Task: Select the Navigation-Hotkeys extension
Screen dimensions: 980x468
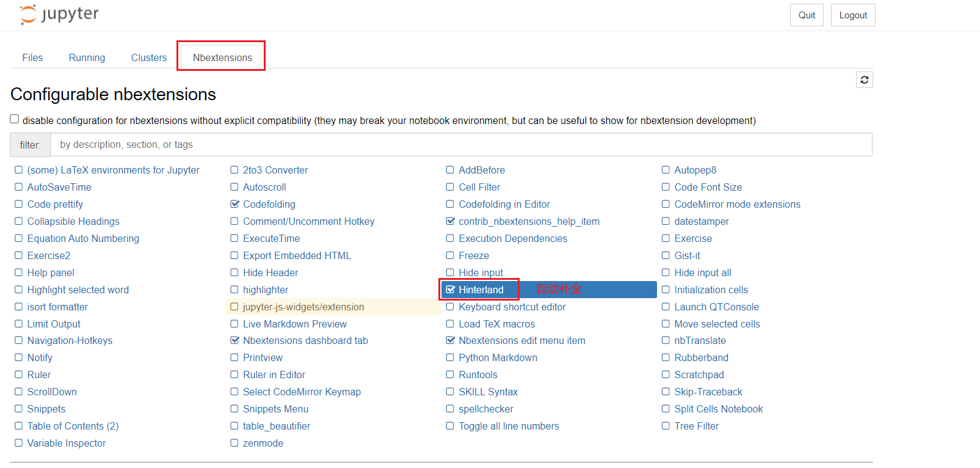Action: pyautogui.click(x=70, y=340)
